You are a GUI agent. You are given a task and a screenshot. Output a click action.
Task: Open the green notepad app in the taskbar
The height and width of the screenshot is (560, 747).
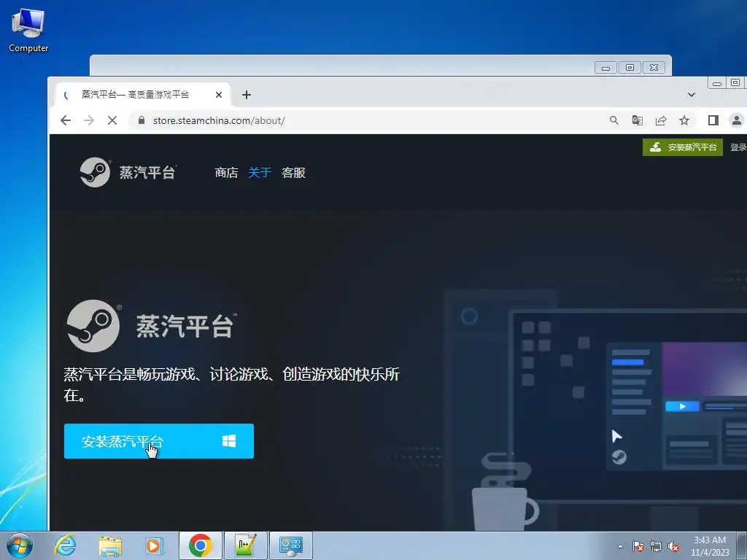pos(246,545)
